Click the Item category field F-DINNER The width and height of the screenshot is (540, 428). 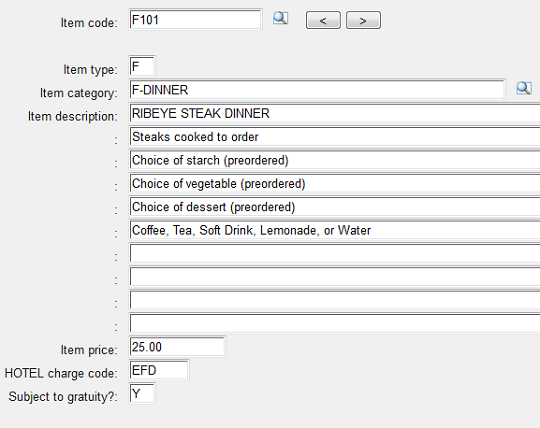(317, 90)
